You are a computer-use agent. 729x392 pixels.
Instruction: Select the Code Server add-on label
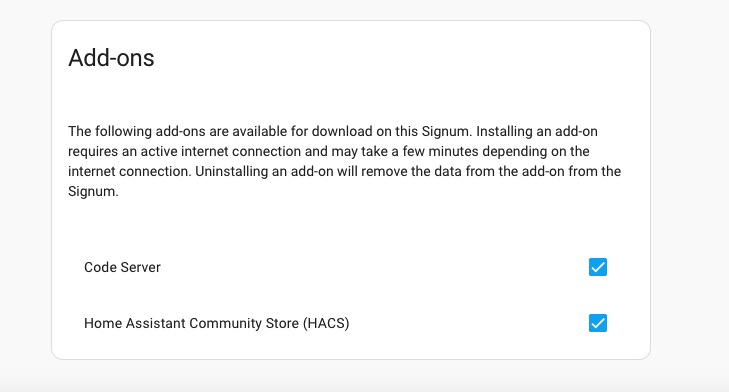click(122, 267)
